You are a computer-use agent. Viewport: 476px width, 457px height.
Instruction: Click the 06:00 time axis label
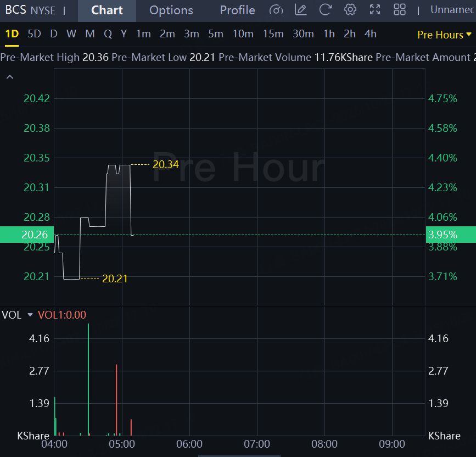point(189,444)
